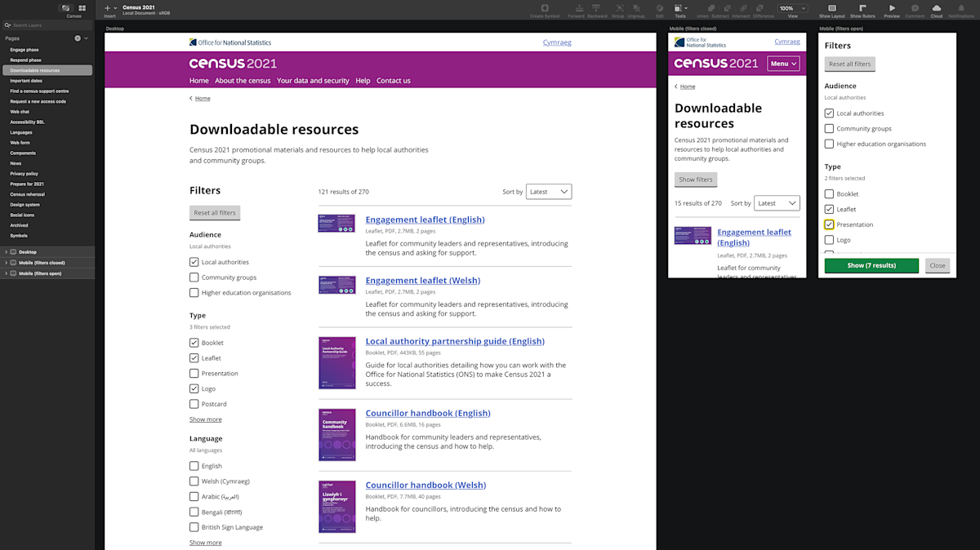
Task: Open the mobile Menu dropdown button
Action: click(x=783, y=64)
